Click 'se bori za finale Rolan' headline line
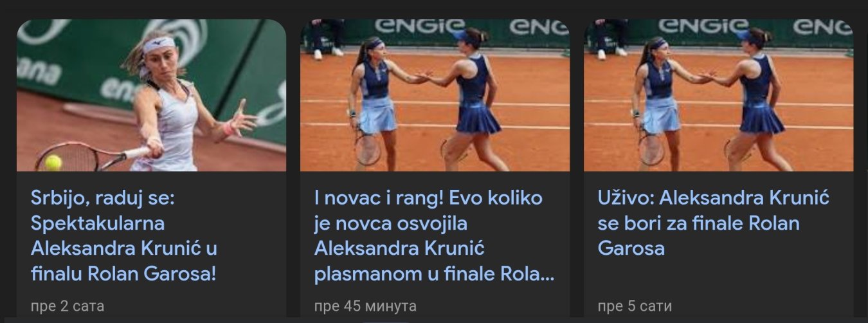This screenshot has width=868, height=323. pos(699,223)
